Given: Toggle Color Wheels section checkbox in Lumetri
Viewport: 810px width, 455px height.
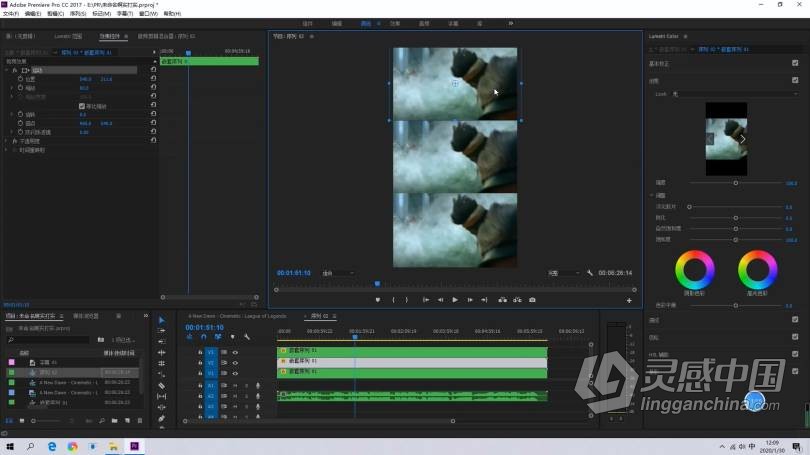Looking at the screenshot, I should click(x=795, y=337).
